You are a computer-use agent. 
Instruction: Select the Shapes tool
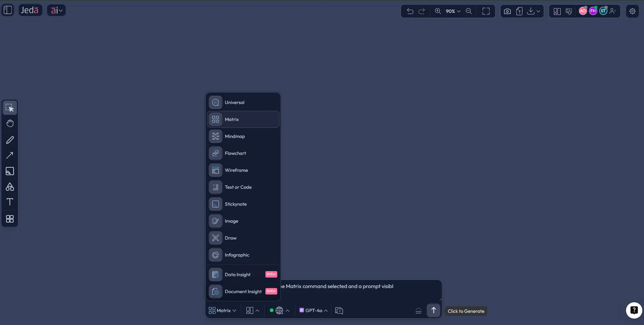pyautogui.click(x=9, y=187)
